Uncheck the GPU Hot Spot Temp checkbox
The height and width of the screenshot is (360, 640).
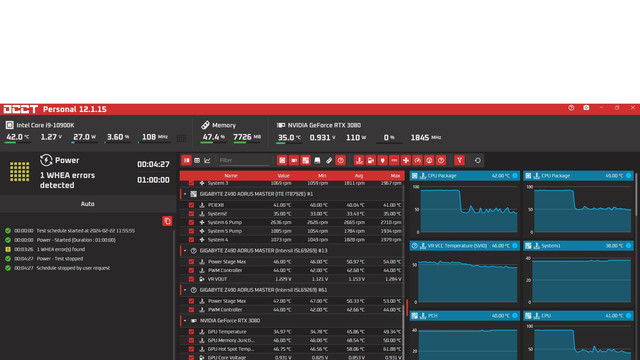(x=191, y=349)
